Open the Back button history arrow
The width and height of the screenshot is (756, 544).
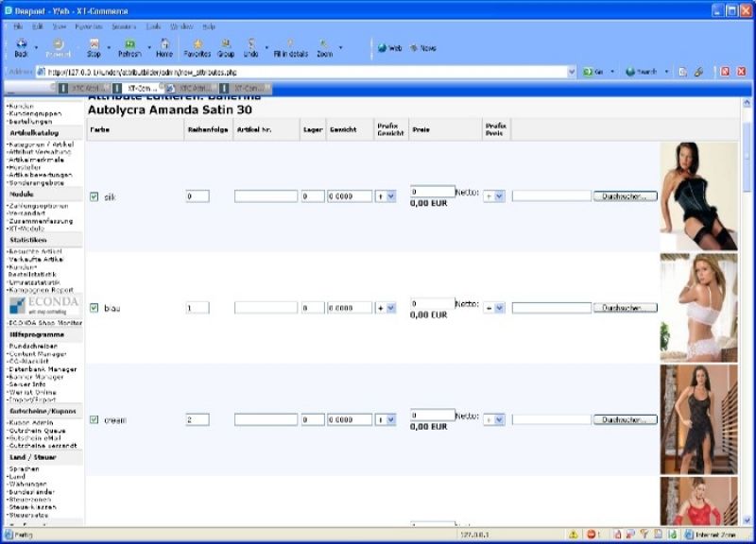[36, 48]
